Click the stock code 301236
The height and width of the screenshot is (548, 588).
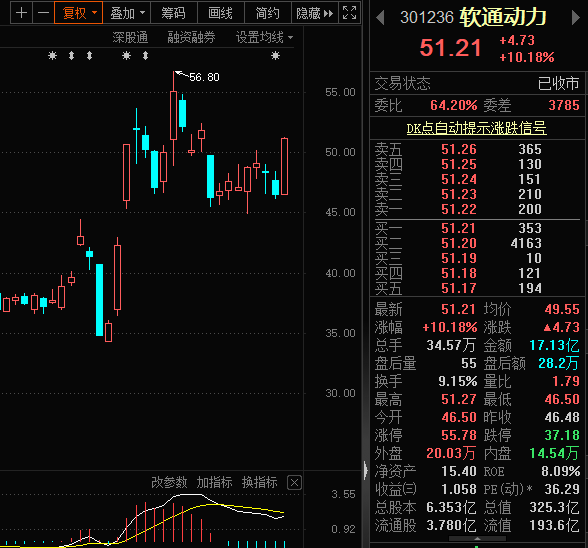[427, 18]
